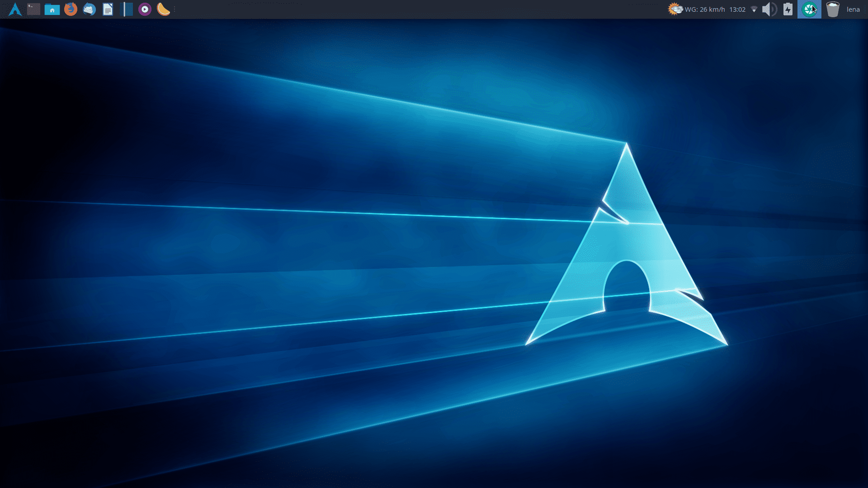Screen dimensions: 868x488
Task: Click the WG 26 km/h weather label
Action: click(x=704, y=9)
